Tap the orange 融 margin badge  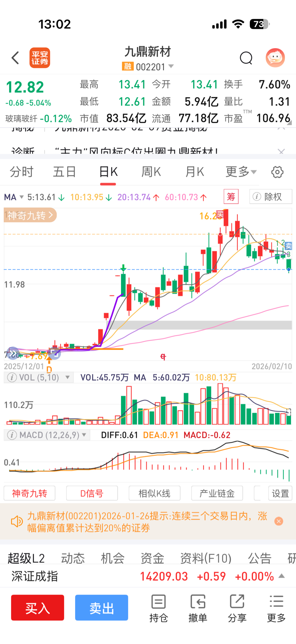pos(128,67)
